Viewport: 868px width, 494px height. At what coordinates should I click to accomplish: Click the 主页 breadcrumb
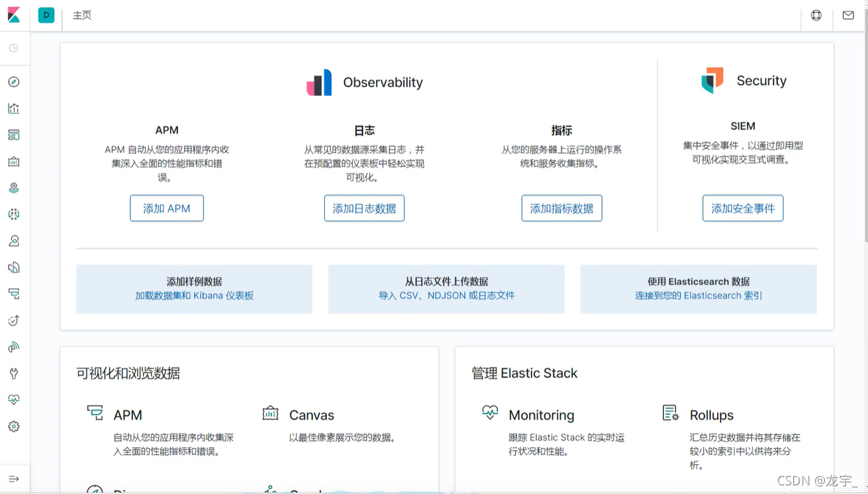[x=82, y=15]
